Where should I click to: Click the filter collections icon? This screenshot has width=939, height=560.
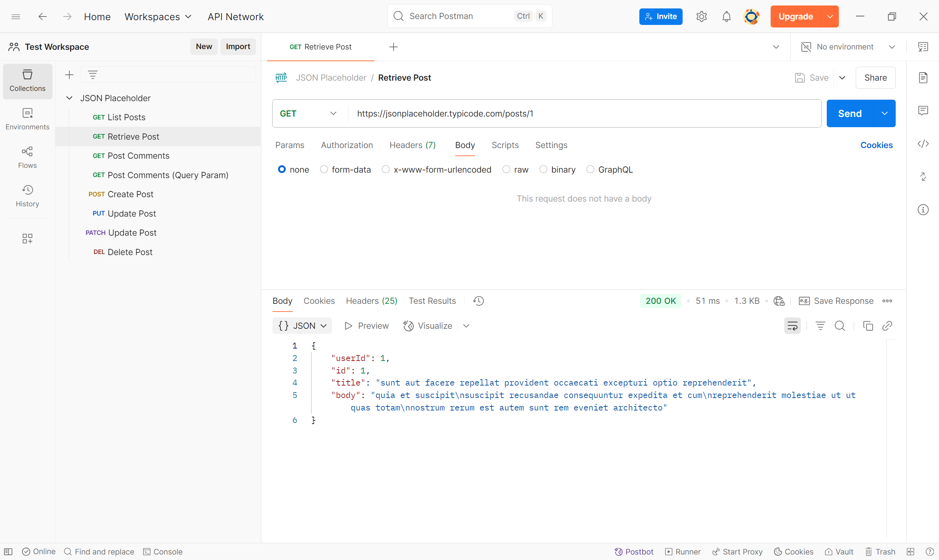coord(93,75)
